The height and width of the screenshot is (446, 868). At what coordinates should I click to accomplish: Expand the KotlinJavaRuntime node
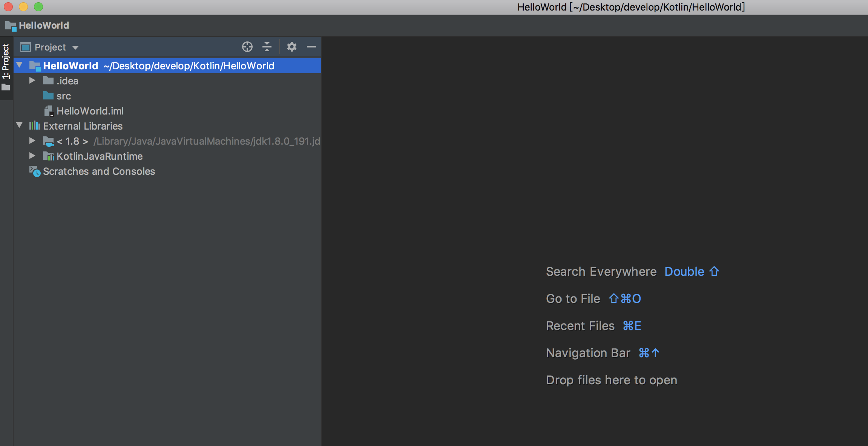coord(32,156)
